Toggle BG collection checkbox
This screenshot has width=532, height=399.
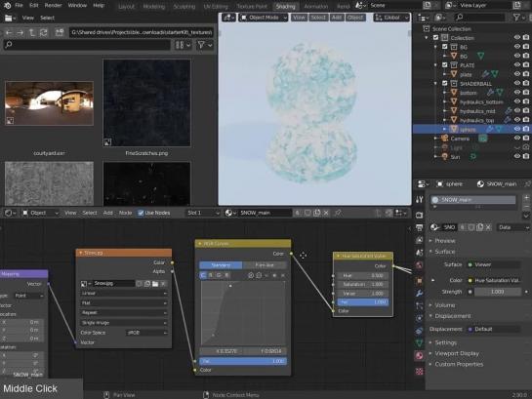point(445,47)
